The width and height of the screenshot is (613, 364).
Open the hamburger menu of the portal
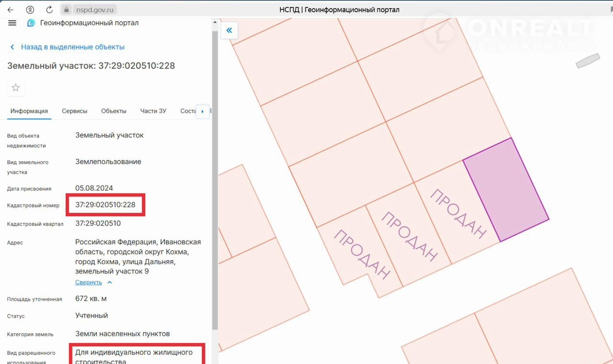12,23
